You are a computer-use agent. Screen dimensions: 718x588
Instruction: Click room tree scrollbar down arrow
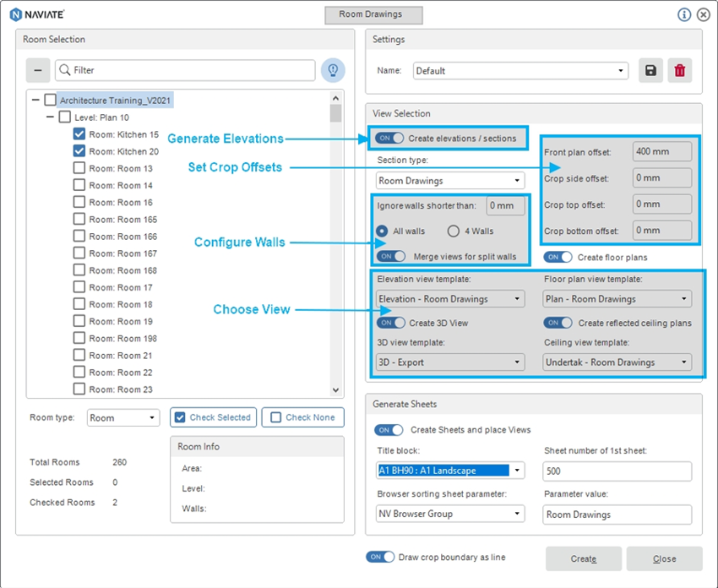(x=335, y=390)
